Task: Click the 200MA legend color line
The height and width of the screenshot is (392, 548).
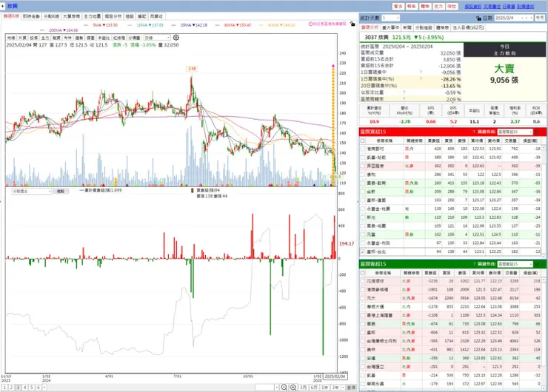Action: [x=42, y=30]
